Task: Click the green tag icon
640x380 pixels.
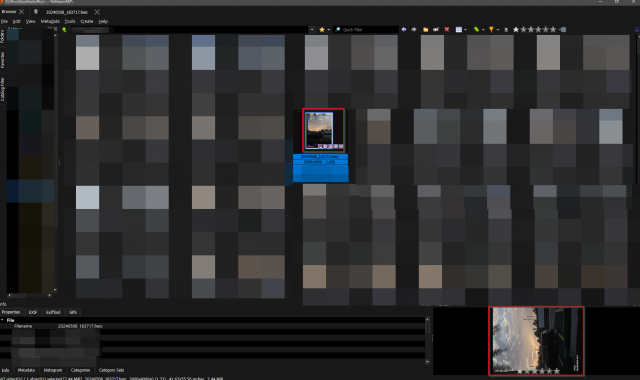Action: click(476, 29)
